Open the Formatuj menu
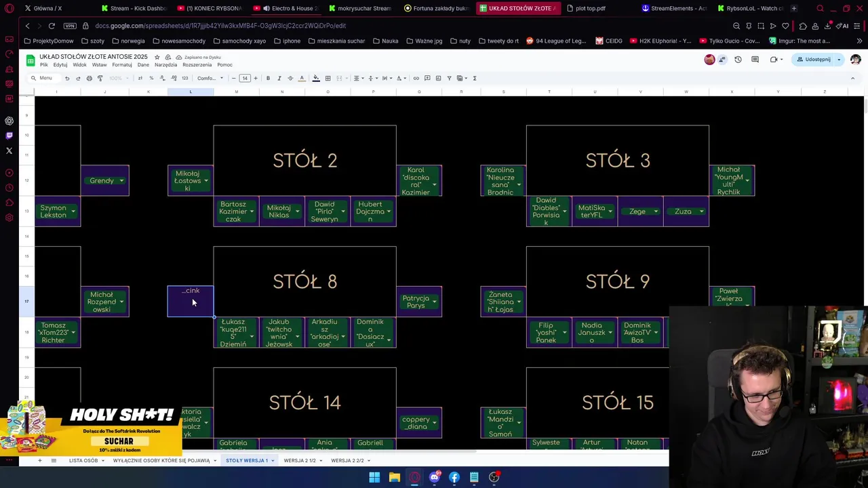The height and width of the screenshot is (488, 868). tap(122, 65)
